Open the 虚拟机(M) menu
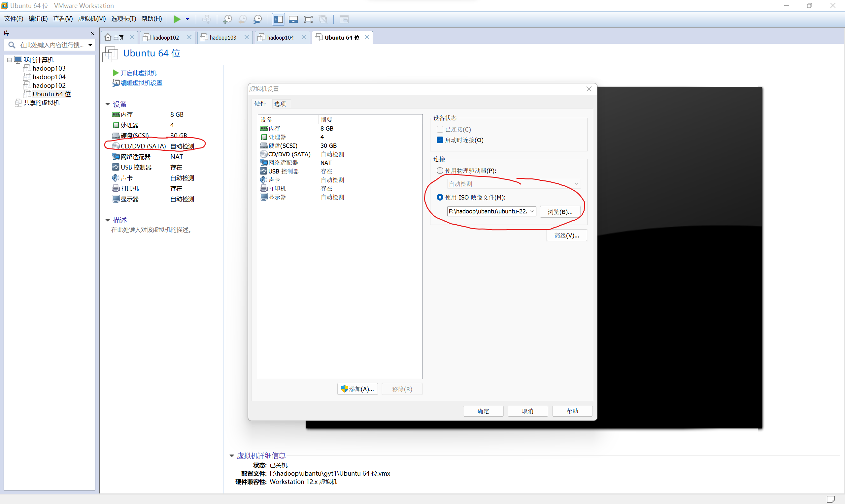Viewport: 845px width, 504px height. pyautogui.click(x=92, y=19)
